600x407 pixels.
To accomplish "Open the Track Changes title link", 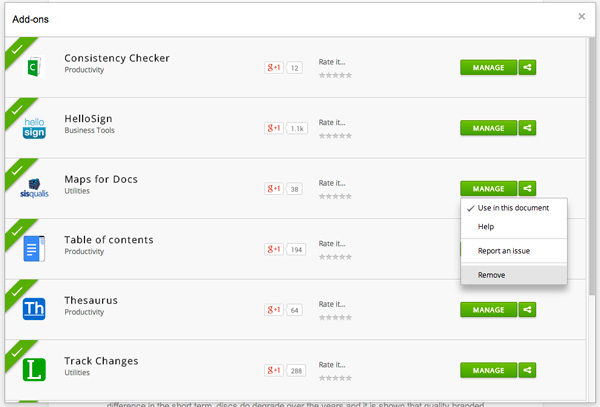I will click(x=101, y=361).
